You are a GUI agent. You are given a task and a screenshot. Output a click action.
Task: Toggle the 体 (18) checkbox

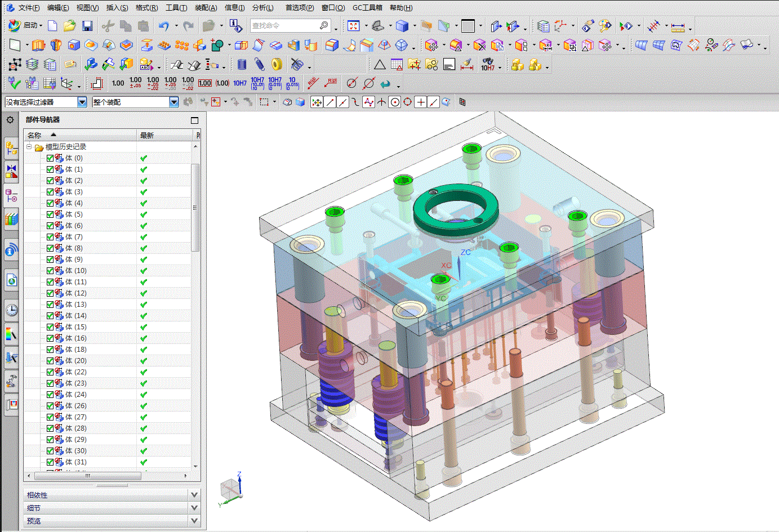pos(50,350)
